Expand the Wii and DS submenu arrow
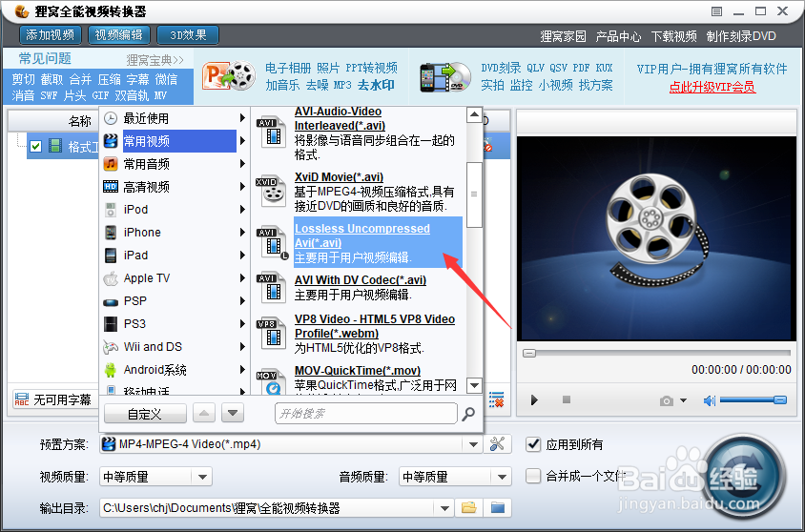The width and height of the screenshot is (805, 532). pyautogui.click(x=242, y=347)
